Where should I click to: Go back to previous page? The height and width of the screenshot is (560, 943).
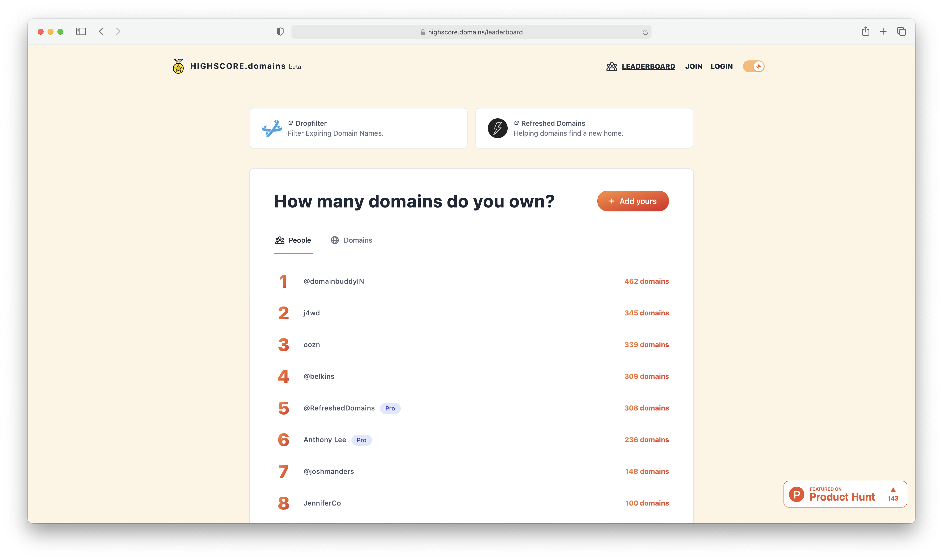point(101,32)
